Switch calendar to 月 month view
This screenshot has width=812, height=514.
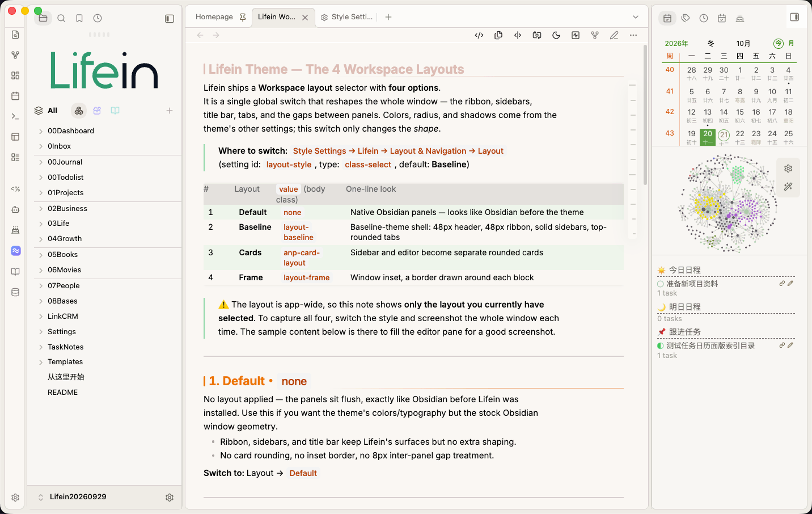(791, 43)
